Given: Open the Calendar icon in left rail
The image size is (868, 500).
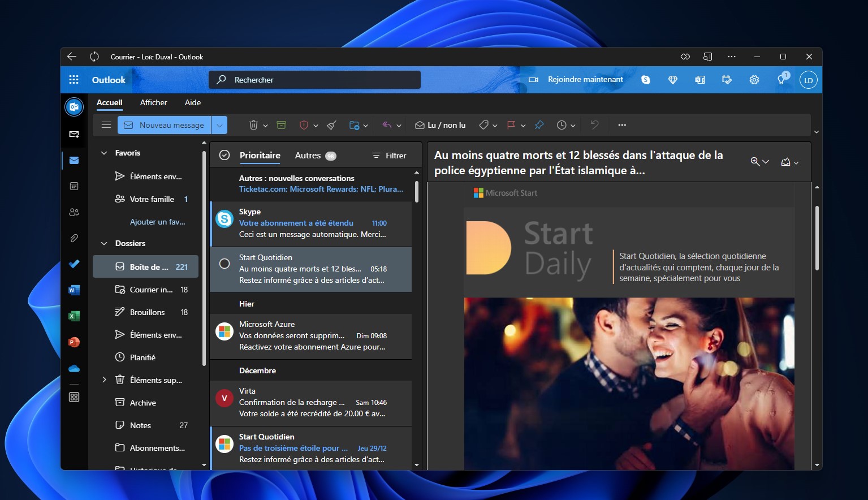Looking at the screenshot, I should tap(74, 186).
